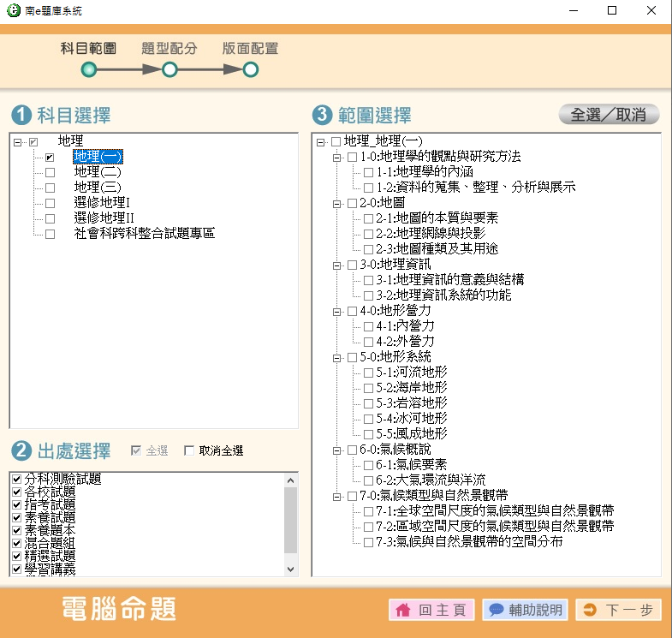
Task: Check the 地理(二) subject checkbox
Action: coord(50,173)
